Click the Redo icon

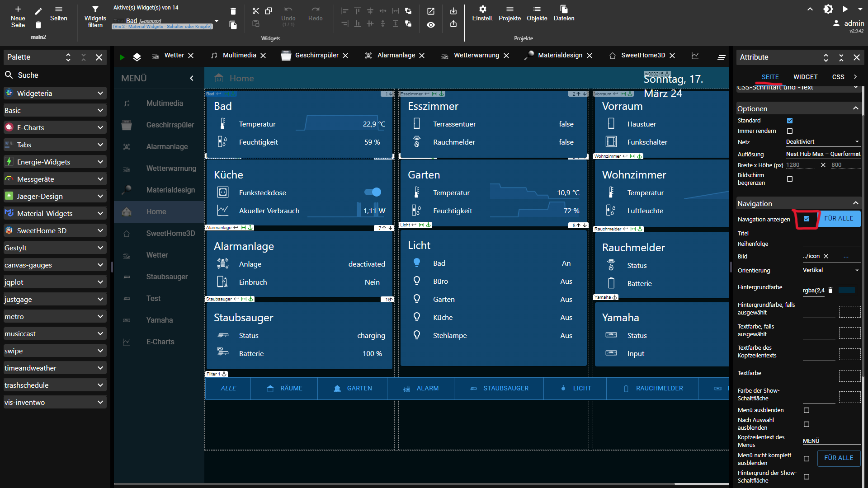(316, 9)
